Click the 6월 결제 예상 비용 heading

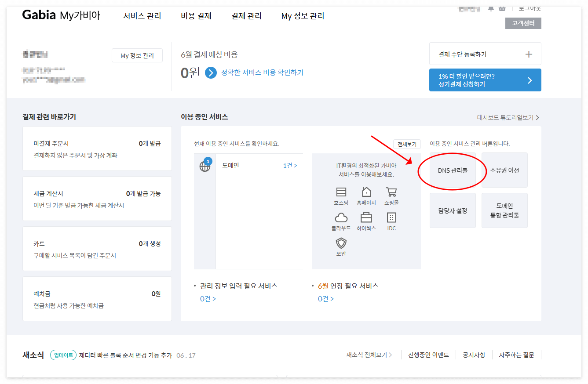pos(209,55)
